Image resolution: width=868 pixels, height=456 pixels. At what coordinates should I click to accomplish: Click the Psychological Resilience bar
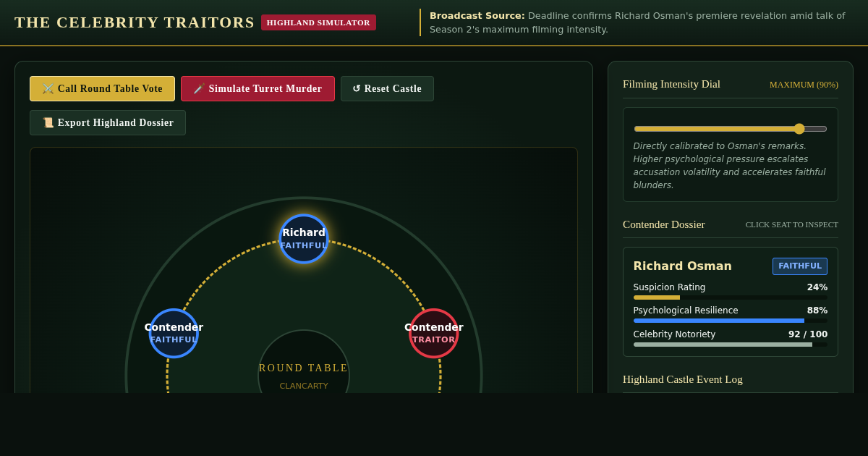pyautogui.click(x=731, y=321)
